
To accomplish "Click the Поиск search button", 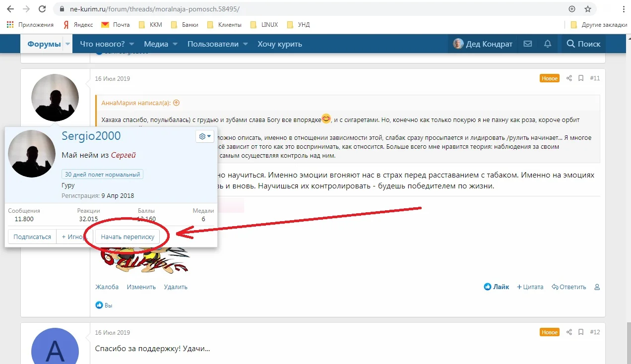I will click(x=584, y=44).
